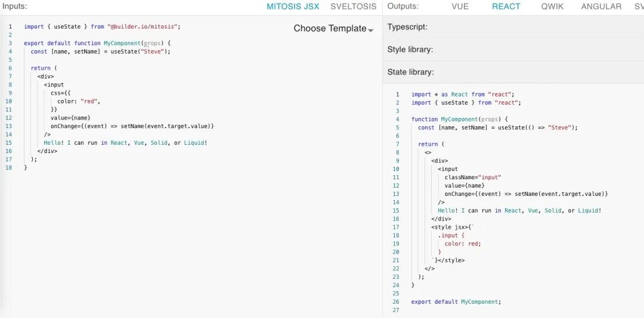This screenshot has width=644, height=318.
Task: Expand the State library option row
Action: click(x=513, y=72)
